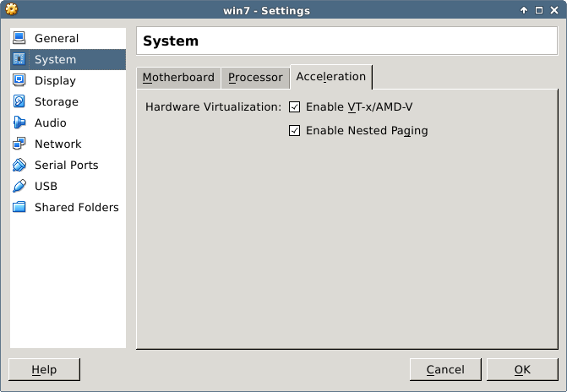Click the General category icon
567x392 pixels.
[x=19, y=38]
